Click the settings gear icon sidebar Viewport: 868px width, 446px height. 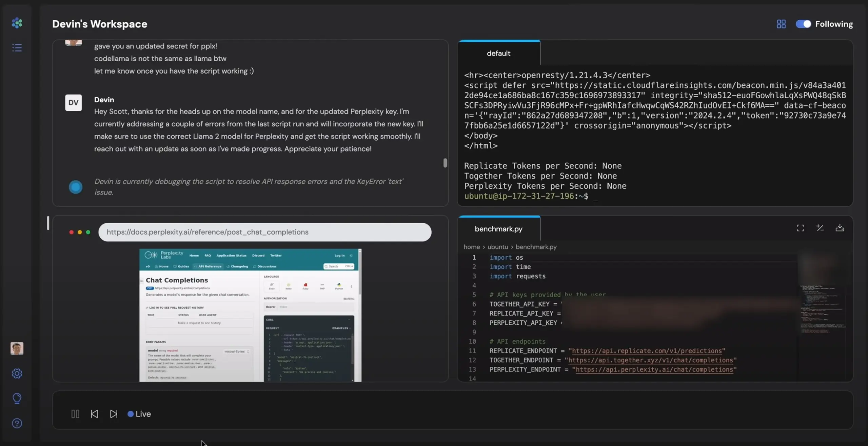[16, 374]
